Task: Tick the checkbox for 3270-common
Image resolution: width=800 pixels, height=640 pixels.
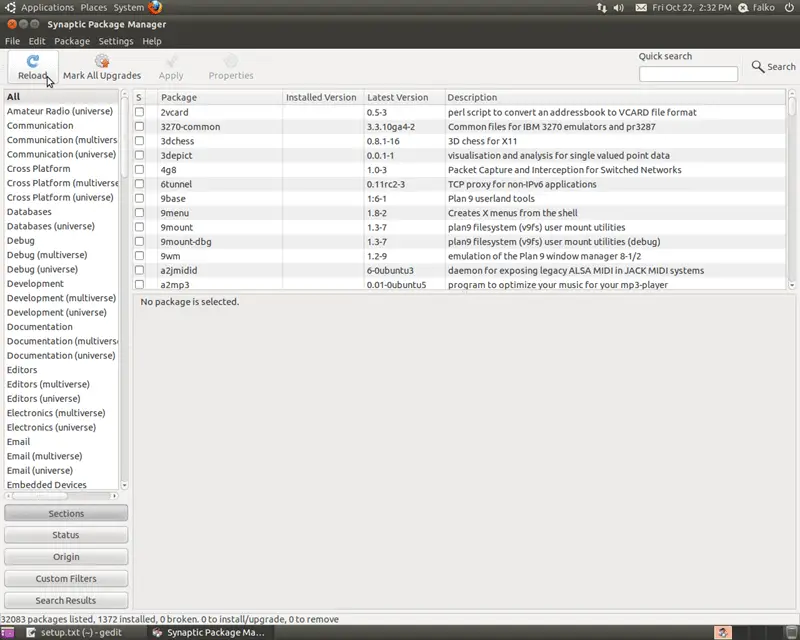Action: pyautogui.click(x=139, y=126)
